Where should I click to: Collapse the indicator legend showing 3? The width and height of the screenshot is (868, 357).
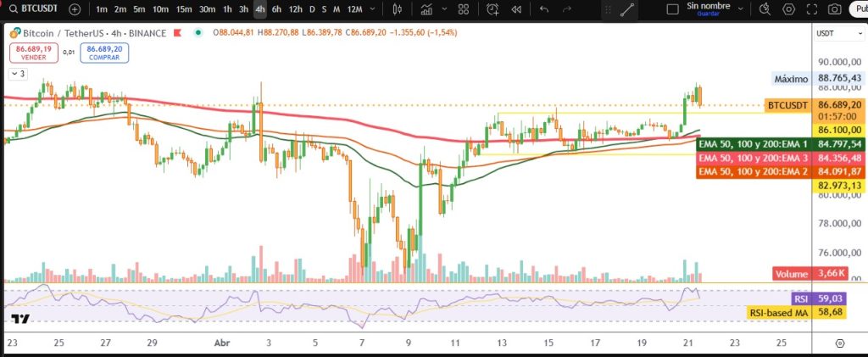point(19,73)
